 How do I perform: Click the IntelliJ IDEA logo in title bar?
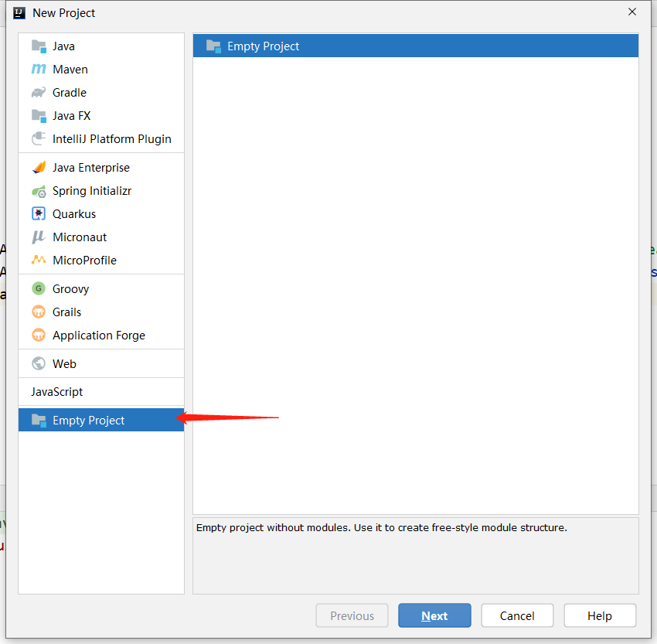click(x=19, y=13)
